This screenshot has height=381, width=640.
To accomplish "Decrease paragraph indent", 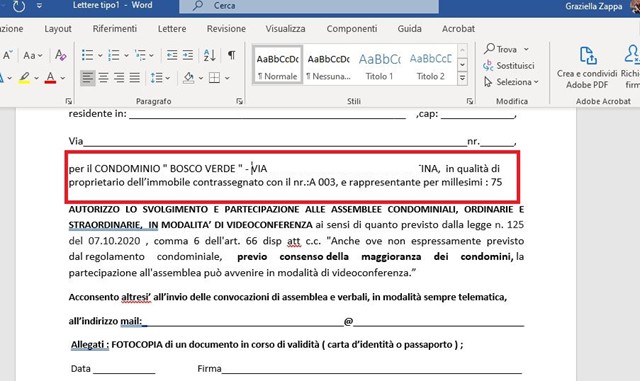I will coord(172,55).
